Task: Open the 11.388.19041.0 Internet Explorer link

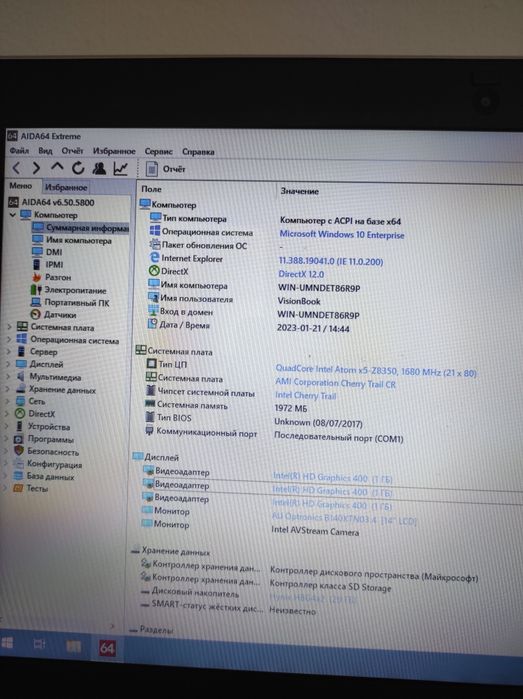Action: (330, 261)
